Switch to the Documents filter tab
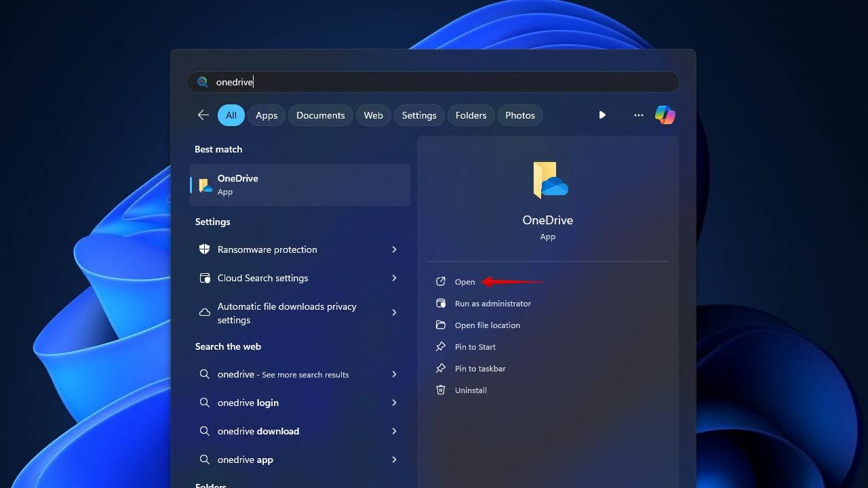 pos(320,115)
